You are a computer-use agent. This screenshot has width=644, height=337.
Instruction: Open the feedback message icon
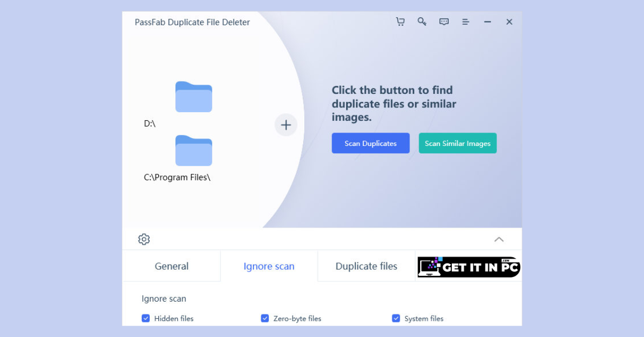pos(444,21)
